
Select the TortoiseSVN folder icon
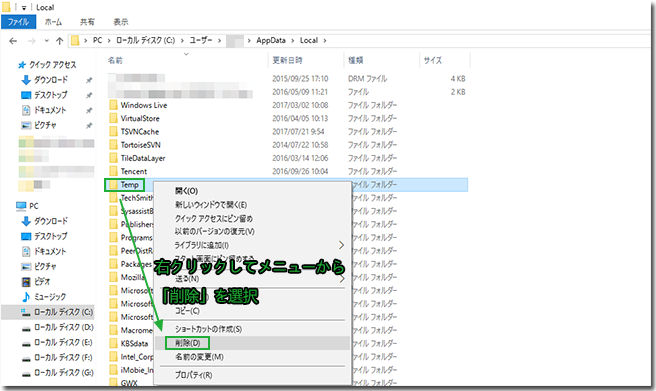(x=113, y=145)
